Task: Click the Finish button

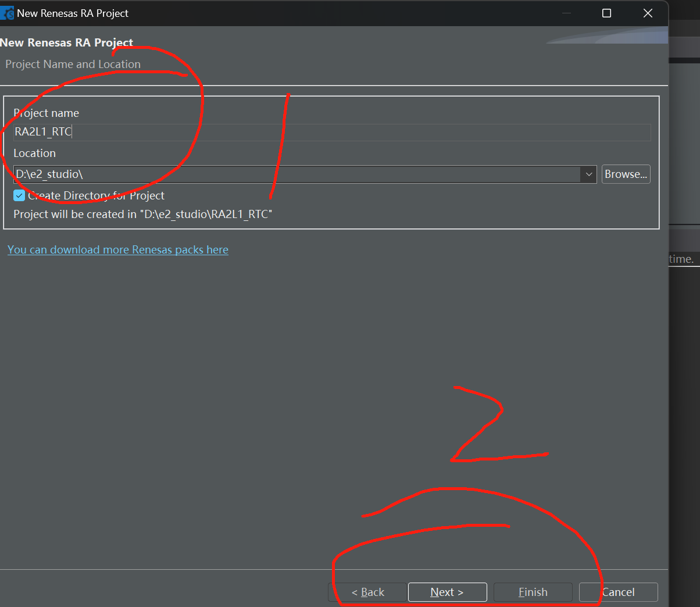Action: [533, 592]
